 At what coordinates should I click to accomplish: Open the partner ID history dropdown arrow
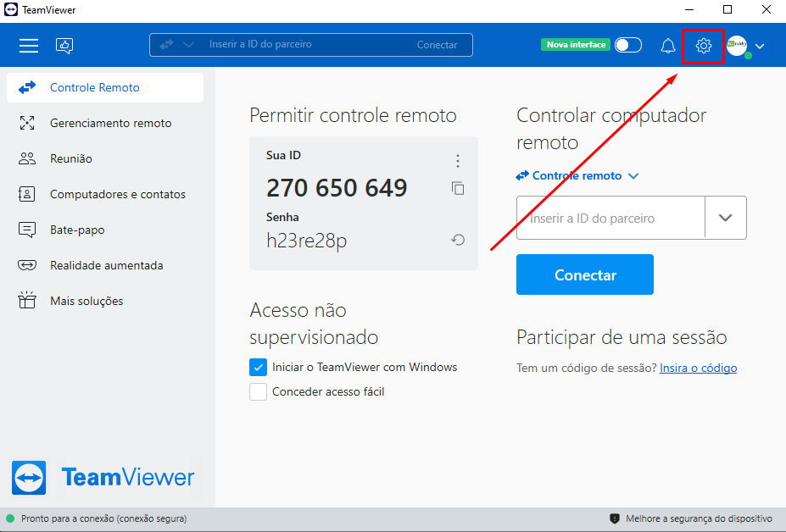point(725,218)
